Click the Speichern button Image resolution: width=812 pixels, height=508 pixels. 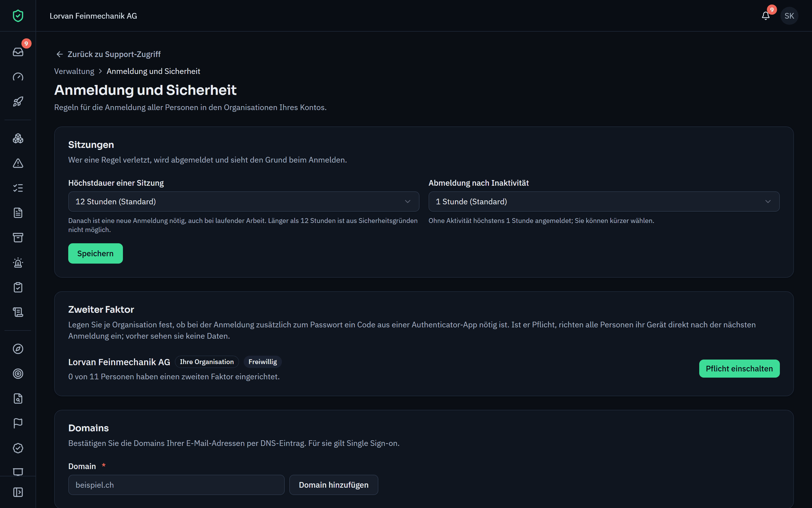pos(95,253)
